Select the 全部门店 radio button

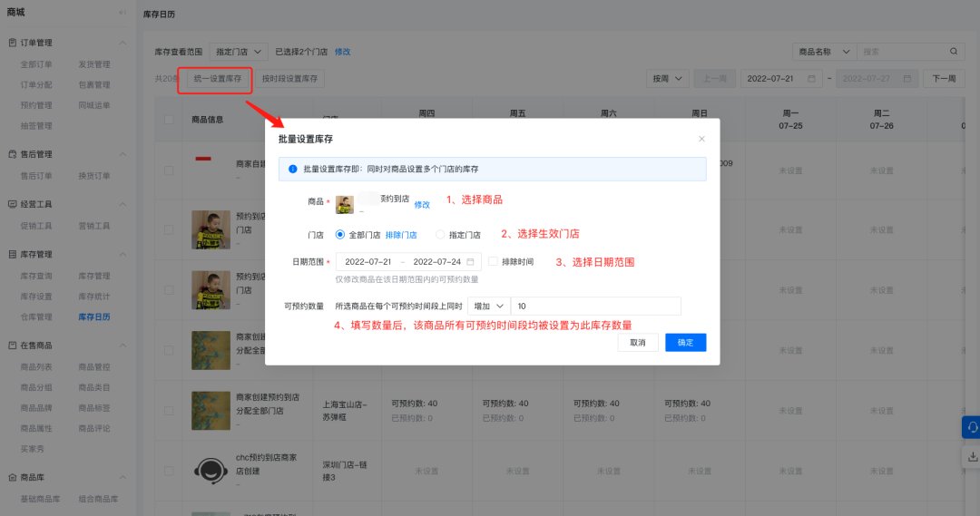pos(340,234)
